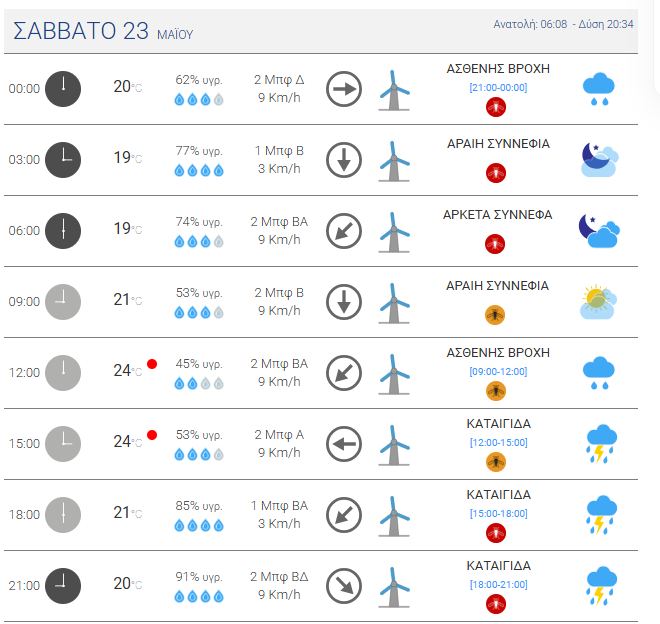Image resolution: width=660 pixels, height=624 pixels.
Task: Click the southeast wind arrow at 21:00
Action: tap(344, 586)
